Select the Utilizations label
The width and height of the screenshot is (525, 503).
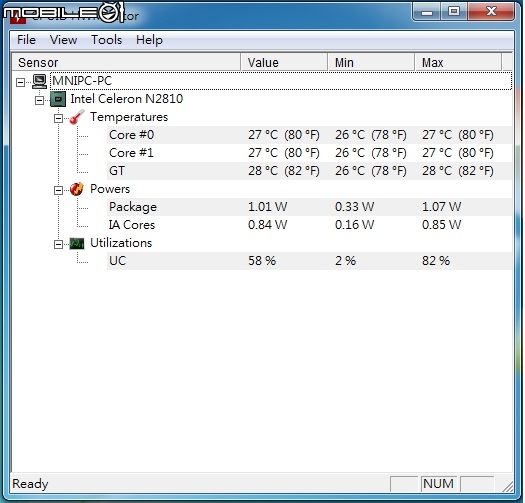coord(121,243)
